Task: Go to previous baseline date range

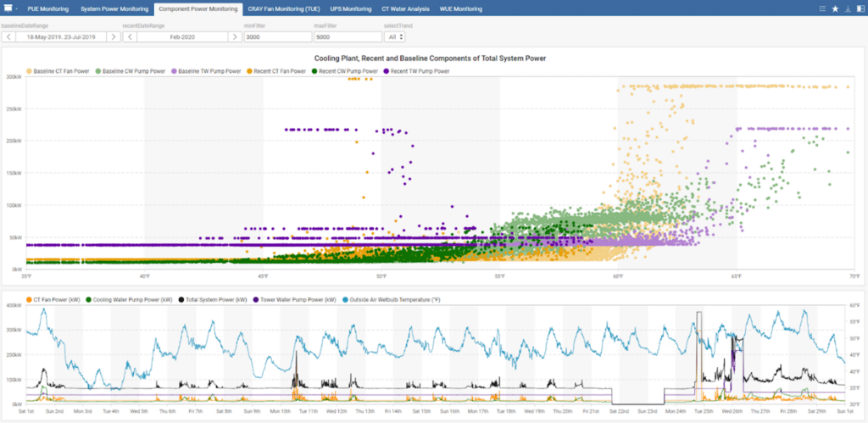Action: tap(8, 36)
